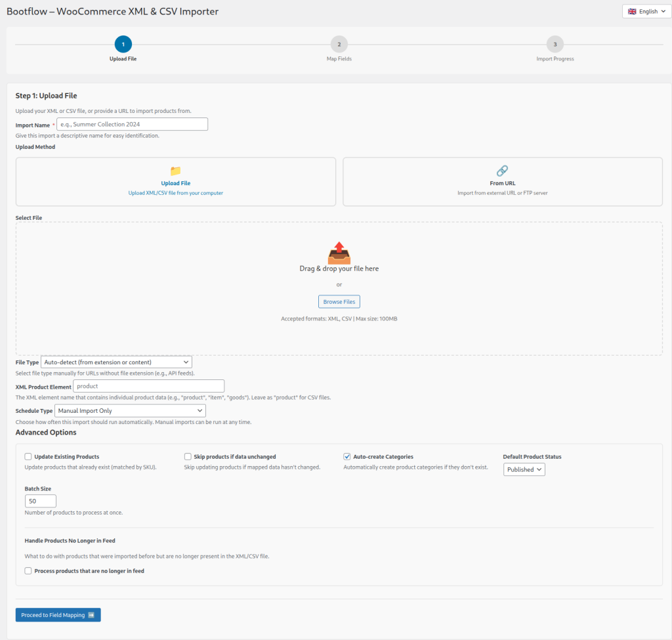The width and height of the screenshot is (672, 640).
Task: Uncheck Auto-create Categories checkbox
Action: (x=347, y=456)
